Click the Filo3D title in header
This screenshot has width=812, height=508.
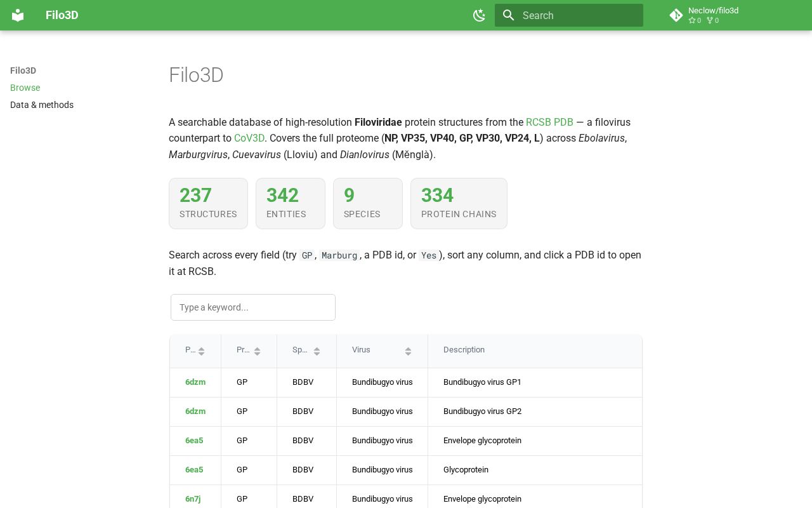pyautogui.click(x=62, y=15)
